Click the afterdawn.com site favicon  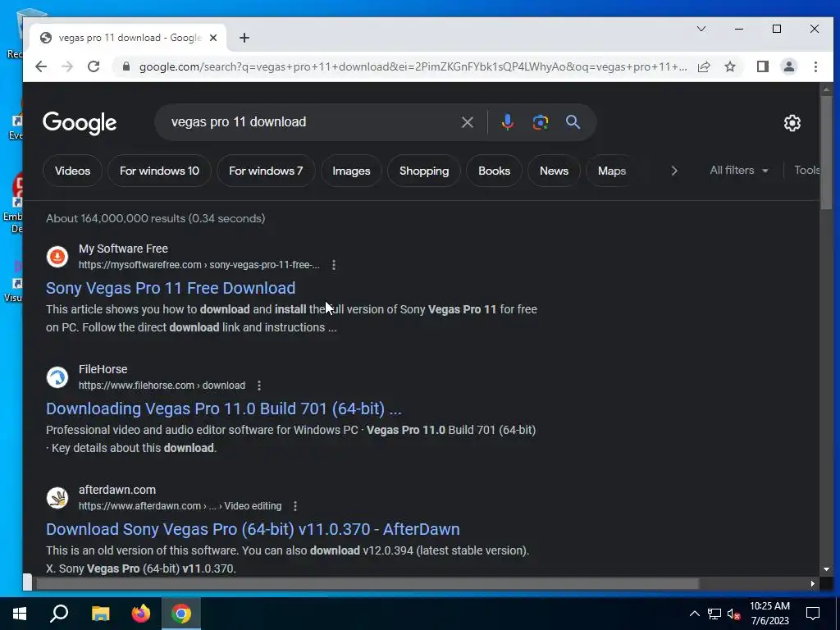point(57,498)
